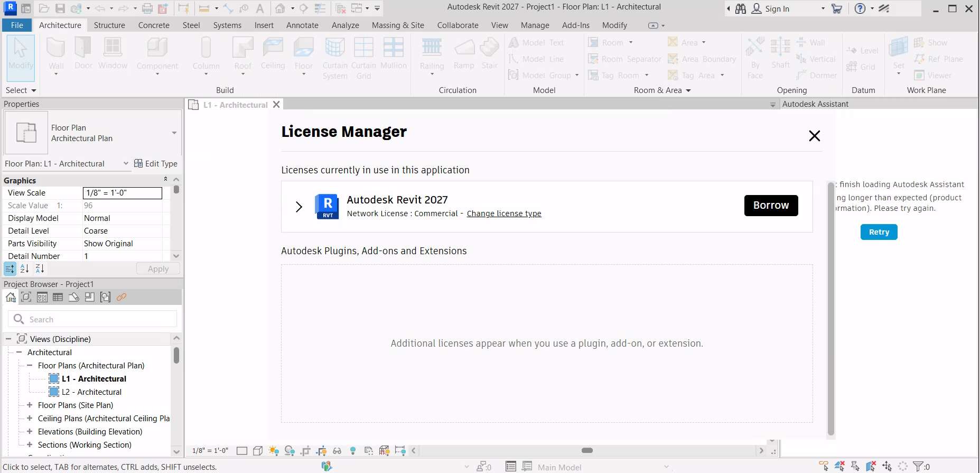Click the selection filter funnel icon
This screenshot has width=980, height=473.
(918, 466)
